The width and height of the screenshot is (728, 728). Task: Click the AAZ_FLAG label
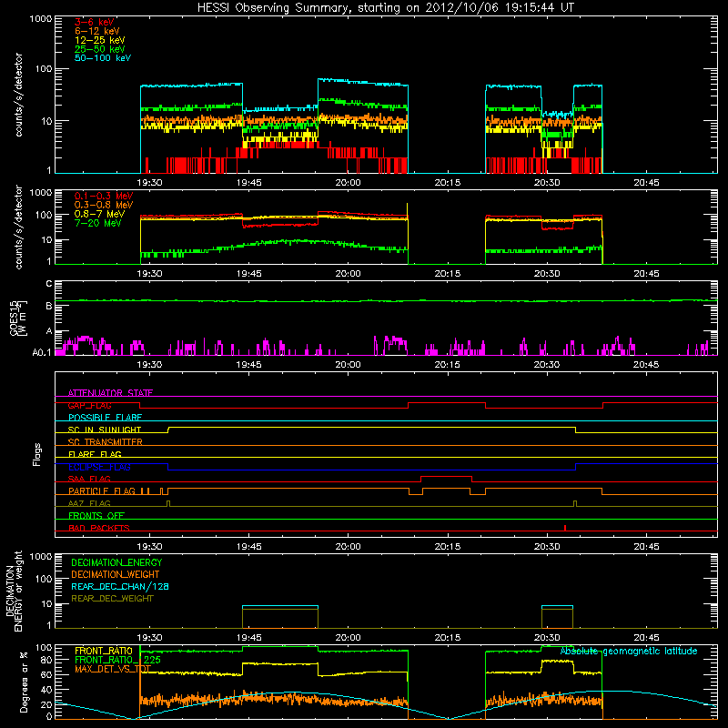(89, 503)
